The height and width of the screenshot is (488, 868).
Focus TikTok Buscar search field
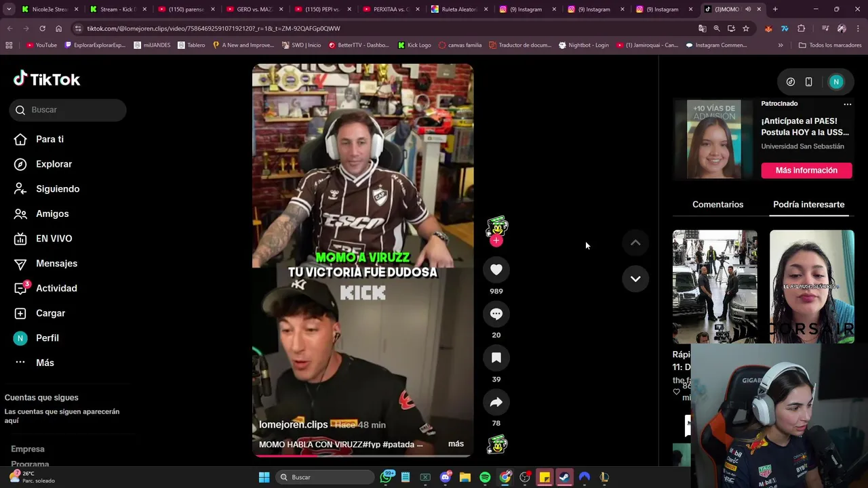[x=68, y=110]
